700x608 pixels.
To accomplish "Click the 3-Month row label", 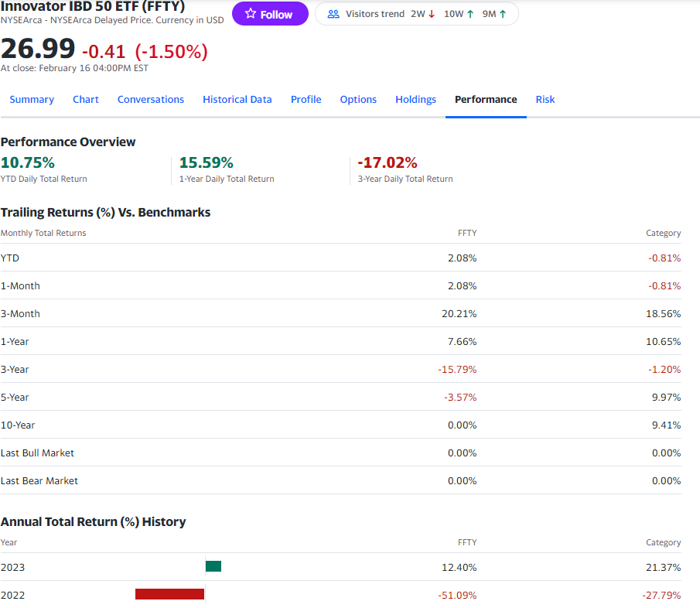I will pyautogui.click(x=21, y=314).
